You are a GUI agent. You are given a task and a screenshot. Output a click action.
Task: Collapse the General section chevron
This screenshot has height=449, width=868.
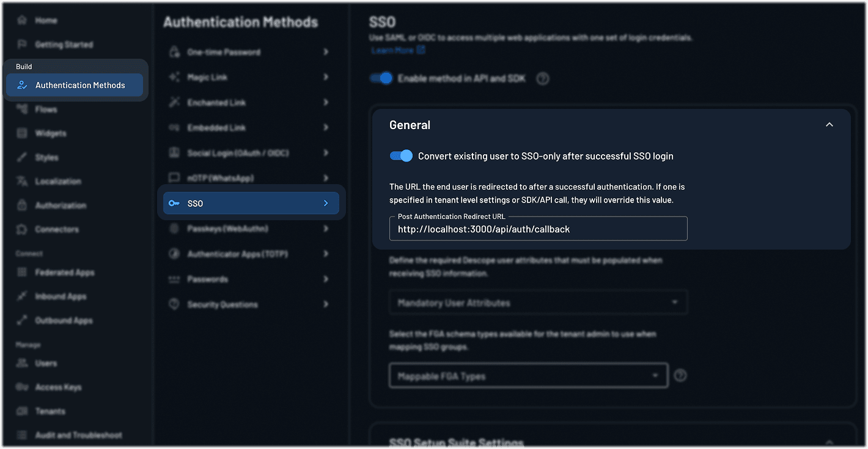coord(829,125)
